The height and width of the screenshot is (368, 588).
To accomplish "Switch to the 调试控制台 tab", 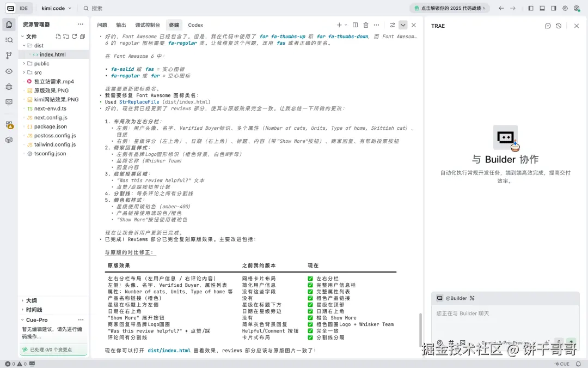I will coord(148,25).
